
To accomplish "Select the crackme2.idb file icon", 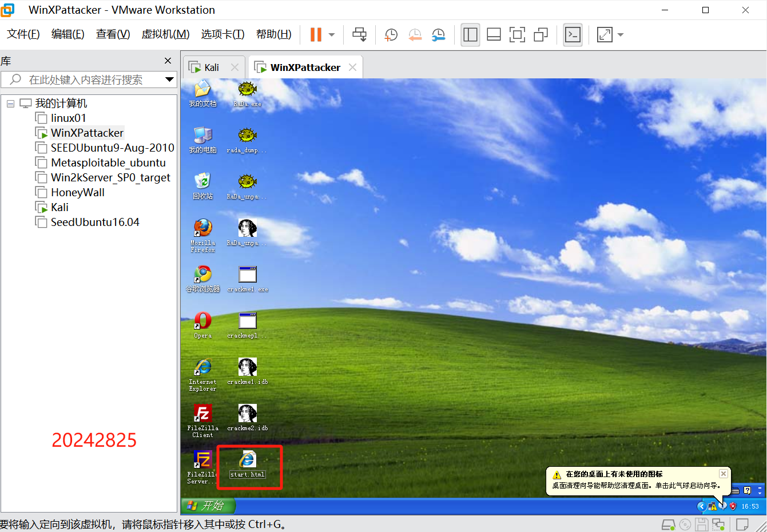I will pyautogui.click(x=248, y=418).
